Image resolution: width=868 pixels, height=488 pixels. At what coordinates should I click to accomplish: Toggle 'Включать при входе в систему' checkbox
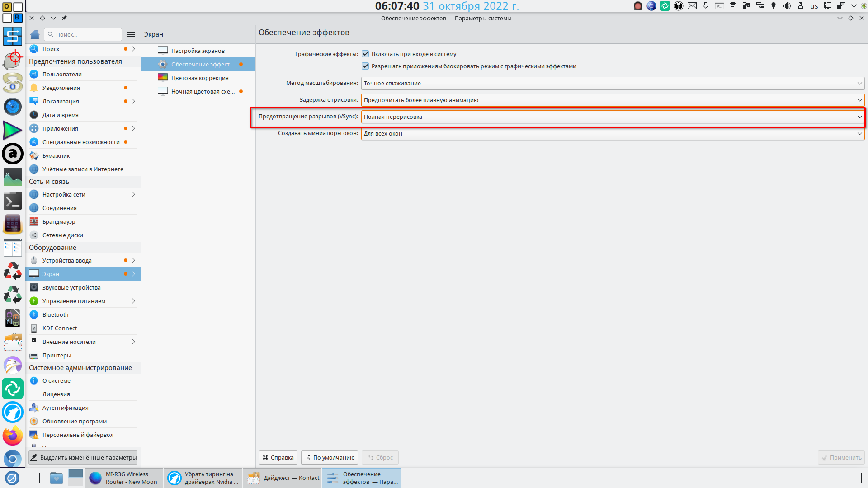[365, 54]
